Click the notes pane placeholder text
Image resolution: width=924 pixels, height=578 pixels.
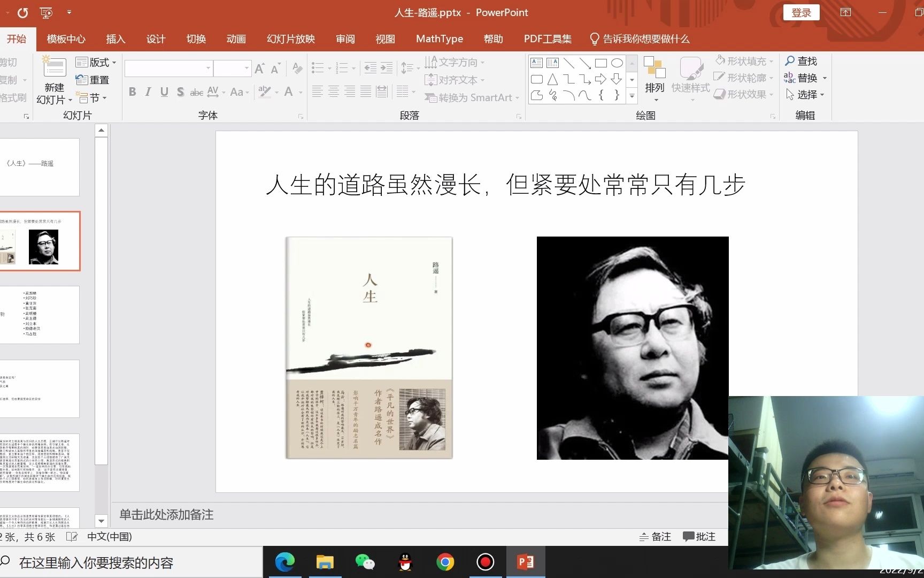coord(166,515)
